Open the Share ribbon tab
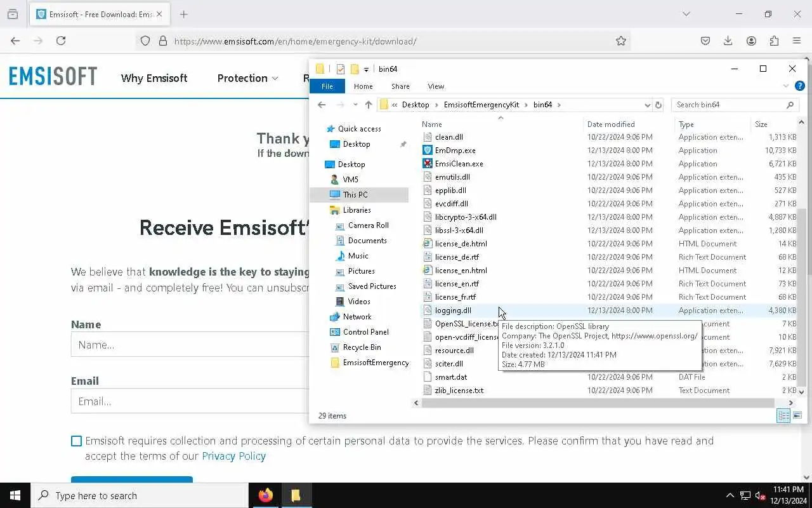 coord(400,86)
